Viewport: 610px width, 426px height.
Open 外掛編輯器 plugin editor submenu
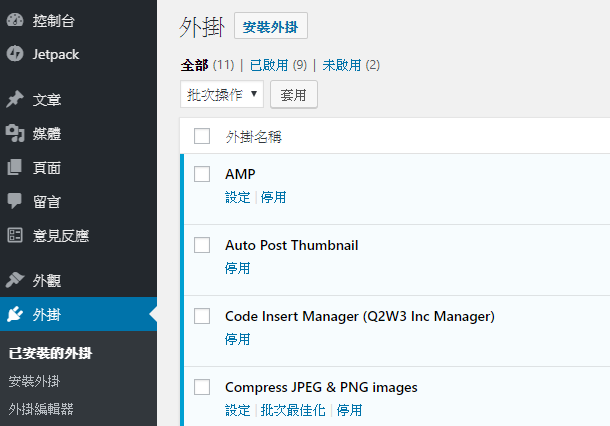pos(41,409)
